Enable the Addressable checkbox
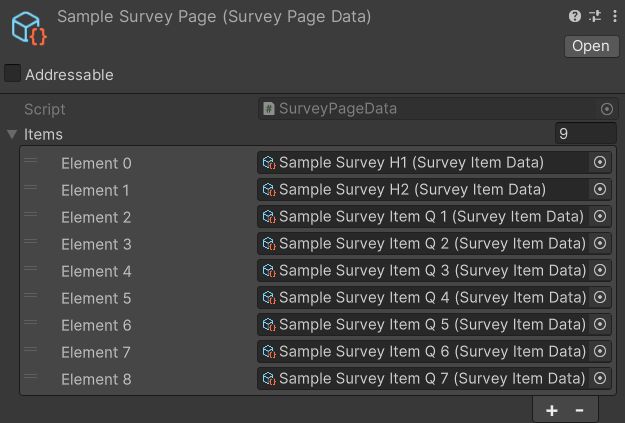 click(12, 73)
